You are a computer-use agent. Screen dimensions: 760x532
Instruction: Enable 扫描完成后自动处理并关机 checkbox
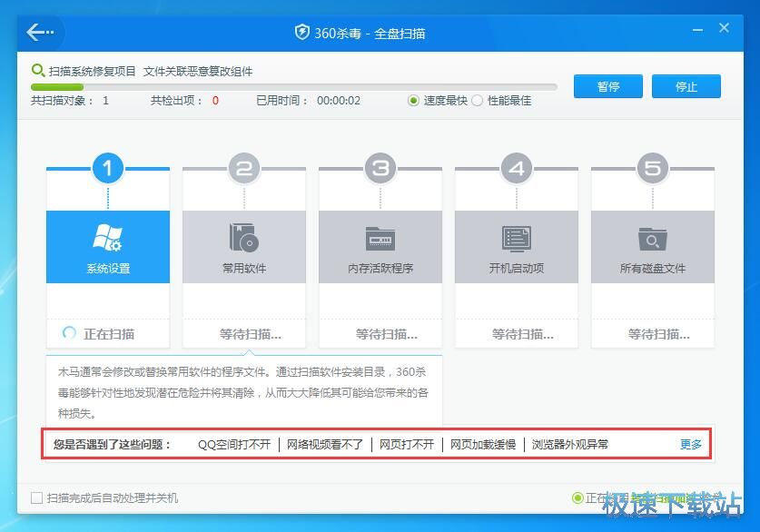[x=37, y=498]
